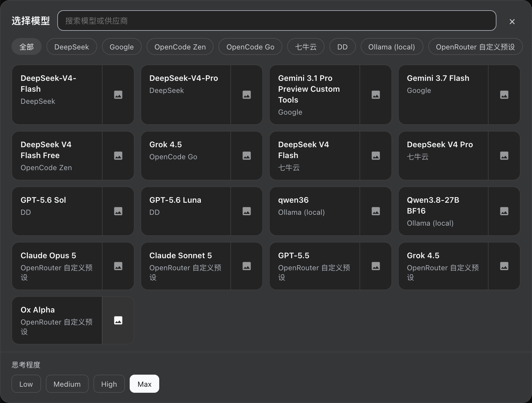Filter models by OpenRouter 自定义预设 chip

(476, 47)
